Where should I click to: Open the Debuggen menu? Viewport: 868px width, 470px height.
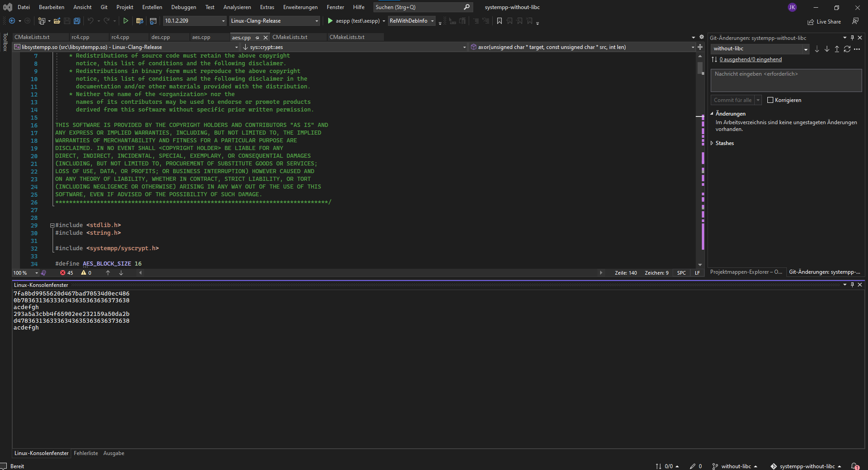184,7
